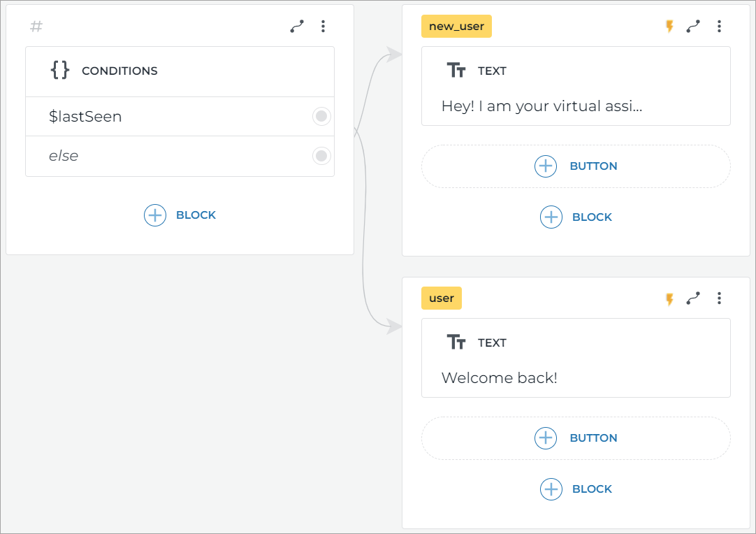Click the connection icon in the user block header
The height and width of the screenshot is (534, 756).
(x=693, y=298)
